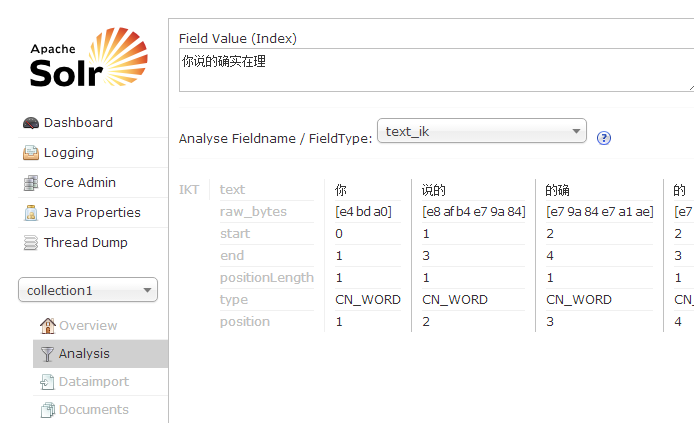
Task: Open the text_ik FieldType dropdown
Action: pos(482,131)
